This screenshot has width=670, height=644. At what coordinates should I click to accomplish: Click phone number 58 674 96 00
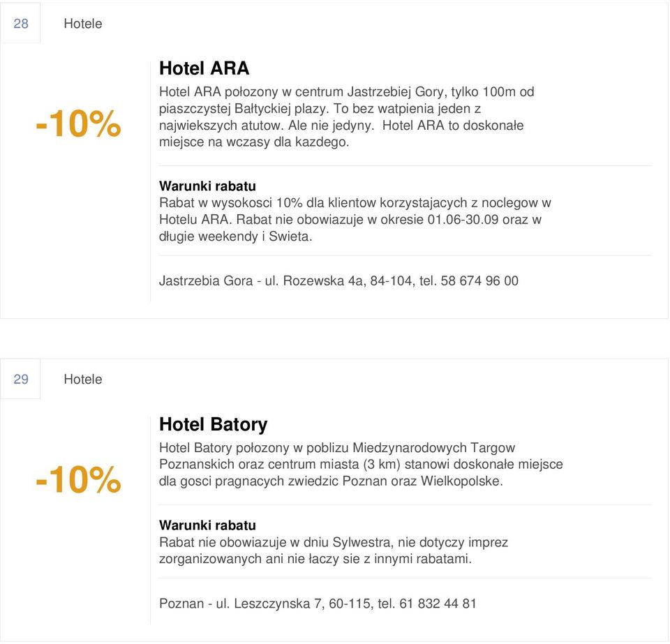pos(479,281)
